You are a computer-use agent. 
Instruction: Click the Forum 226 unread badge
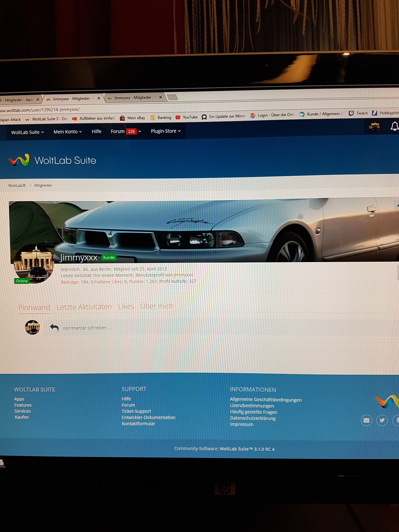131,131
